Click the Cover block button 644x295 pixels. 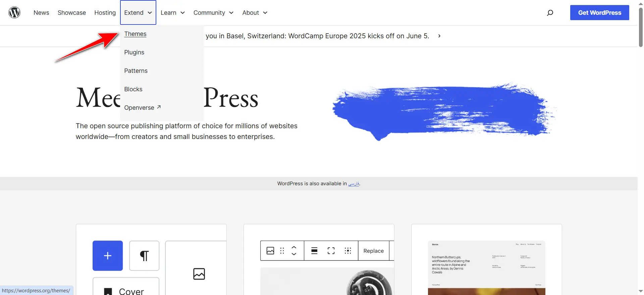[126, 286]
